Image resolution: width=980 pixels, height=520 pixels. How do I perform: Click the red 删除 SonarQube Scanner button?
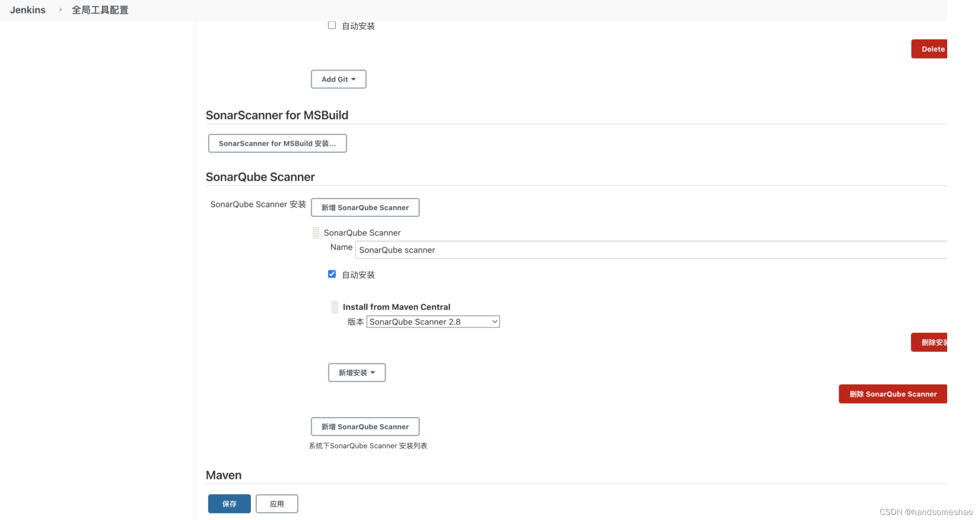[893, 394]
